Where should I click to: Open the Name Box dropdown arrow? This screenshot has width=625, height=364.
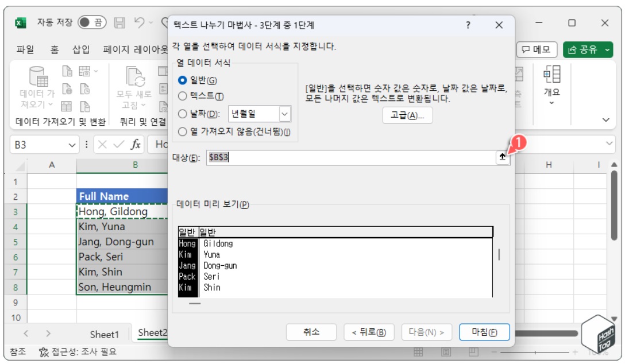point(72,145)
